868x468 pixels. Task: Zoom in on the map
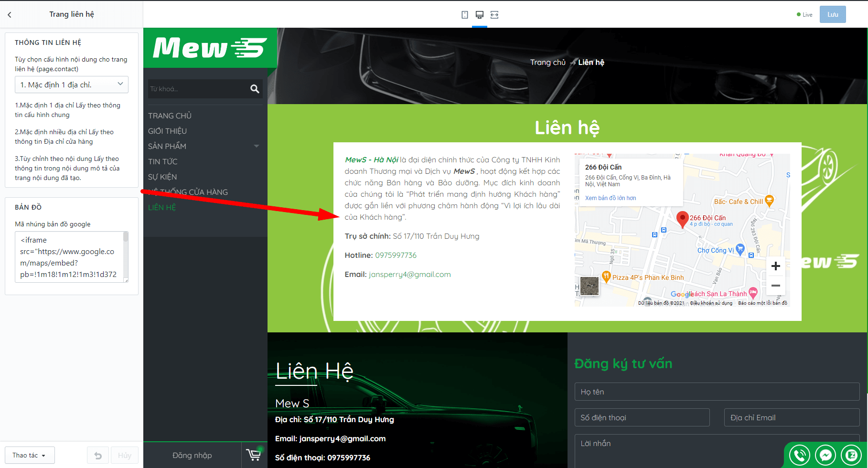(x=776, y=266)
